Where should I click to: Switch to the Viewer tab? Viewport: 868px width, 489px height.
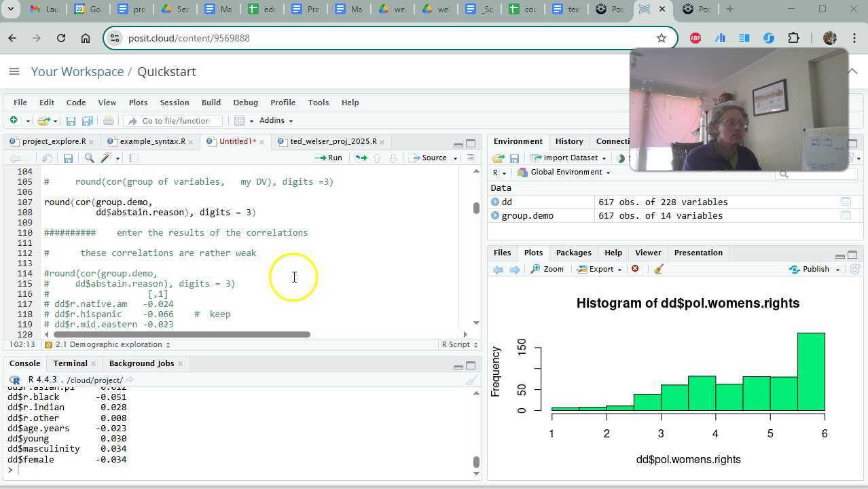[x=648, y=253]
